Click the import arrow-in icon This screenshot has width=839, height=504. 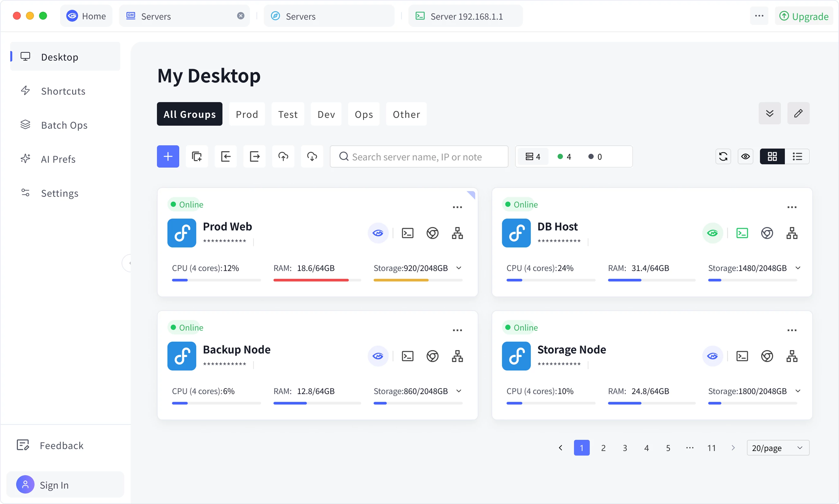pyautogui.click(x=226, y=157)
